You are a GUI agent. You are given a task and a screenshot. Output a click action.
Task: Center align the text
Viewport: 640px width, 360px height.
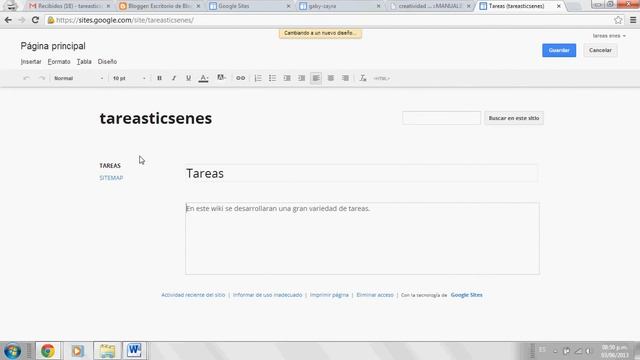(331, 78)
